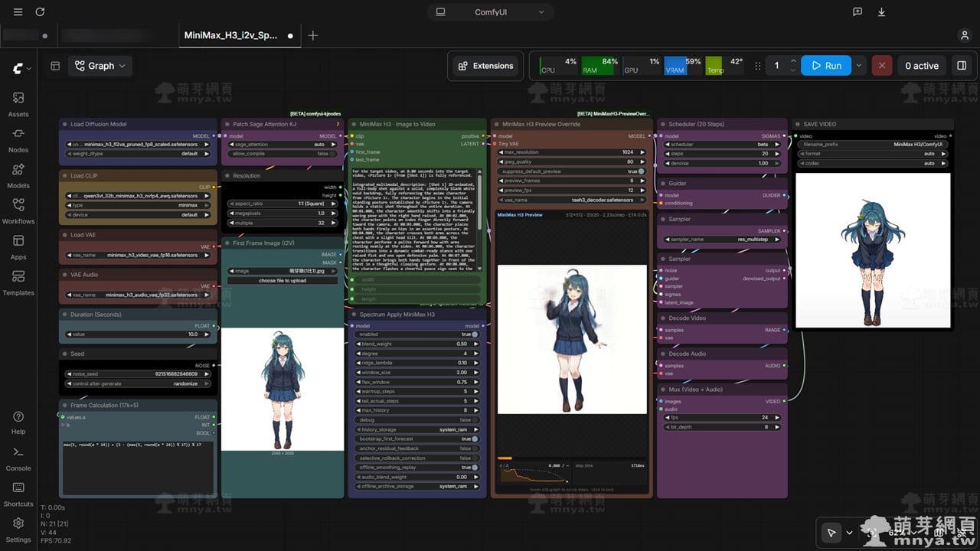
Task: Decrease the batch count stepper
Action: coord(793,70)
